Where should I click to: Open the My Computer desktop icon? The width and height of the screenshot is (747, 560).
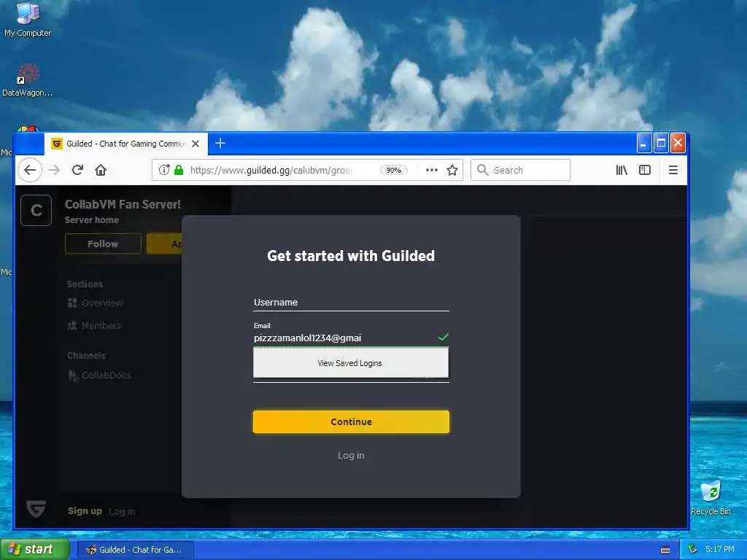(28, 20)
